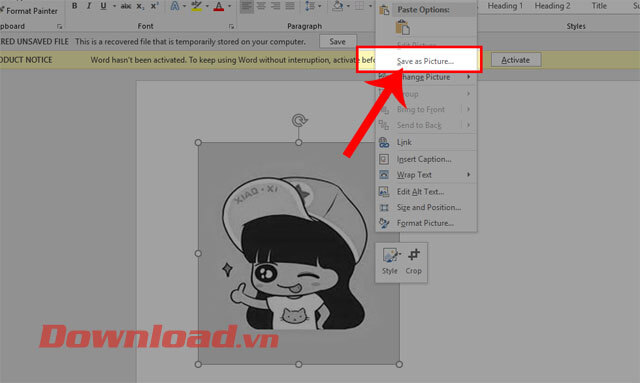Click the paste icon under Paste Options

coord(402,27)
